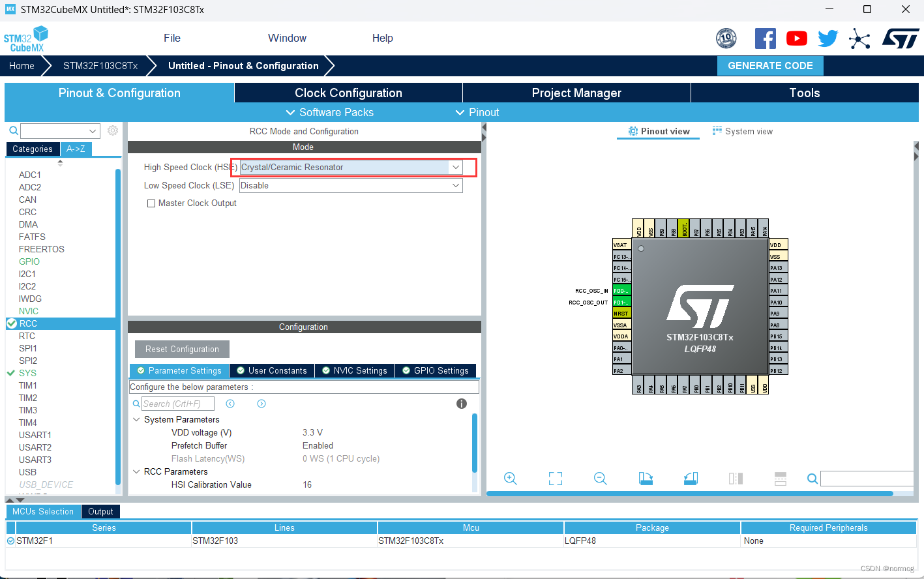Screen dimensions: 924x579
Task: Select SYS in the category list
Action: click(27, 373)
